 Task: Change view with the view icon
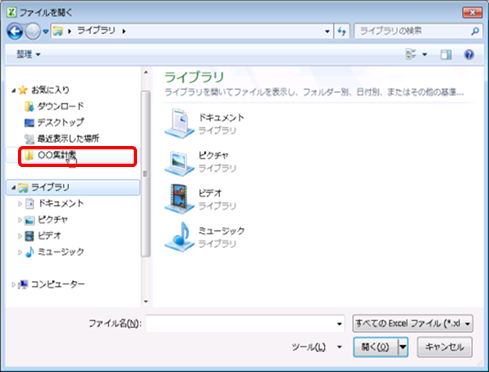click(411, 54)
